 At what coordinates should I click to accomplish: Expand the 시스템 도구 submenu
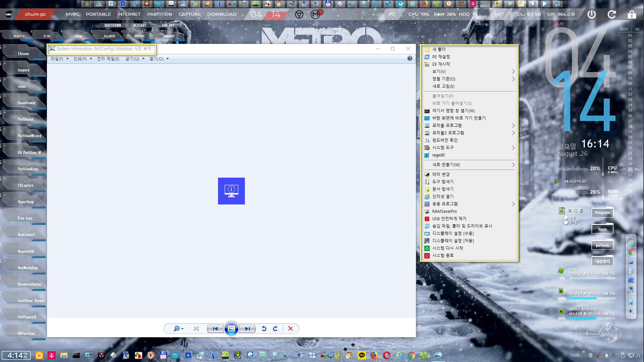pos(469,147)
